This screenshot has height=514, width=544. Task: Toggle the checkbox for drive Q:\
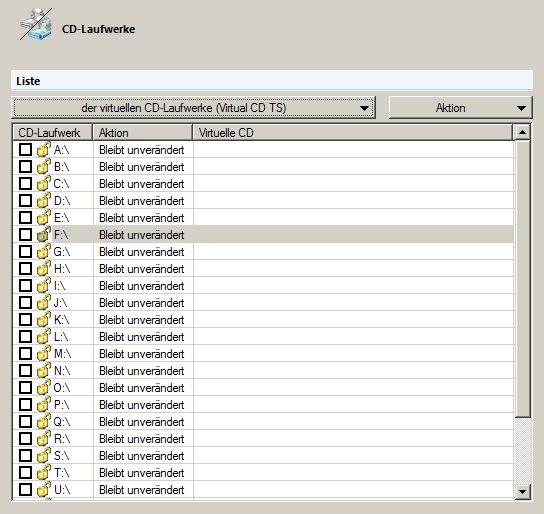tap(25, 421)
